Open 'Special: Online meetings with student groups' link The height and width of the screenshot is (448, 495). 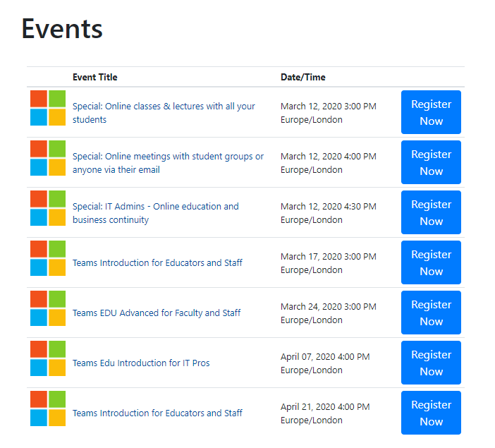point(168,163)
